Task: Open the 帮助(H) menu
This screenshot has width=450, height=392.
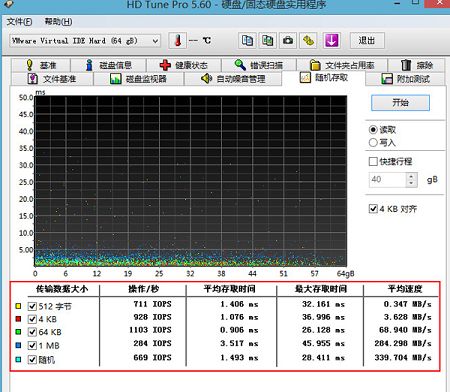Action: (x=58, y=22)
